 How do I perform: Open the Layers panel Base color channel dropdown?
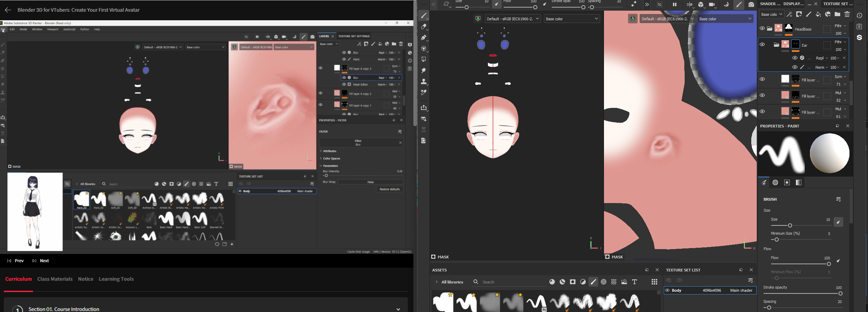click(771, 14)
